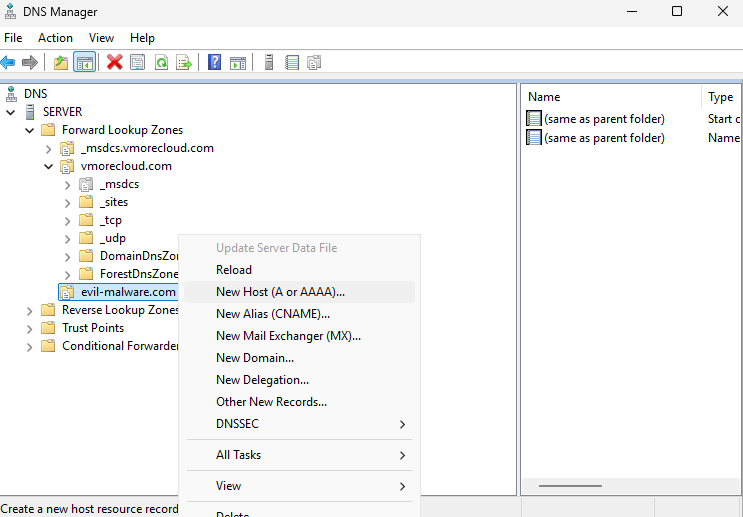Expand the _tcp folder

67,221
